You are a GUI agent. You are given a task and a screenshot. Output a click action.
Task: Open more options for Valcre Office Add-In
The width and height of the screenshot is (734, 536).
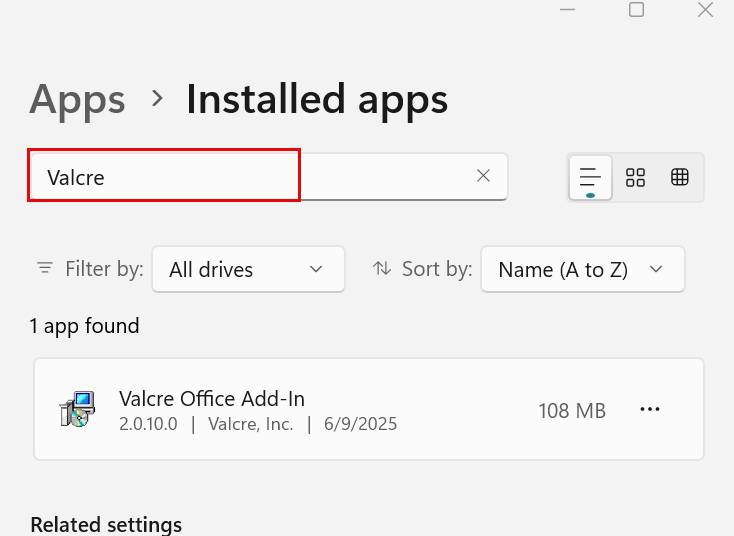[650, 410]
